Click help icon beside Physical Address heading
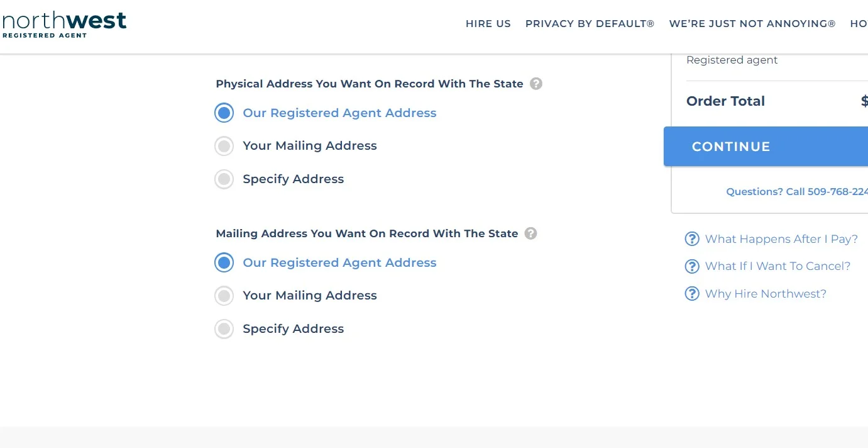 coord(536,84)
